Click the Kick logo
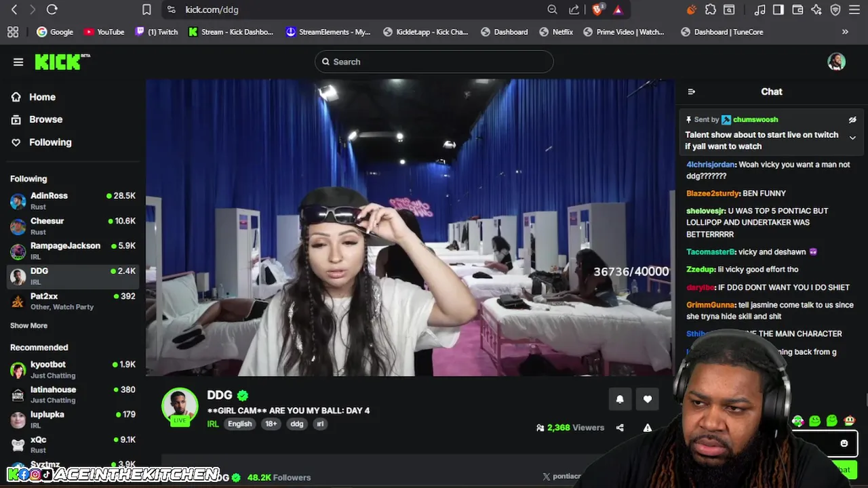Screen dimensions: 868x488 click(62, 62)
